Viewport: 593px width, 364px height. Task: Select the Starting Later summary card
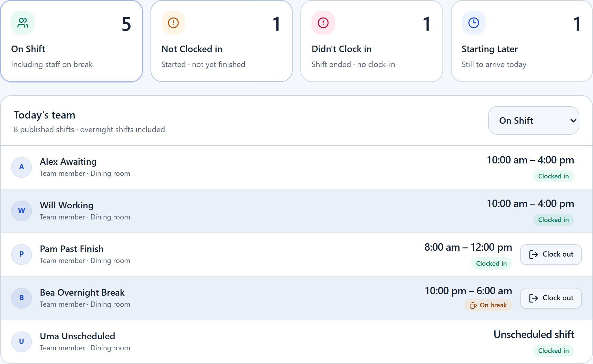(522, 41)
